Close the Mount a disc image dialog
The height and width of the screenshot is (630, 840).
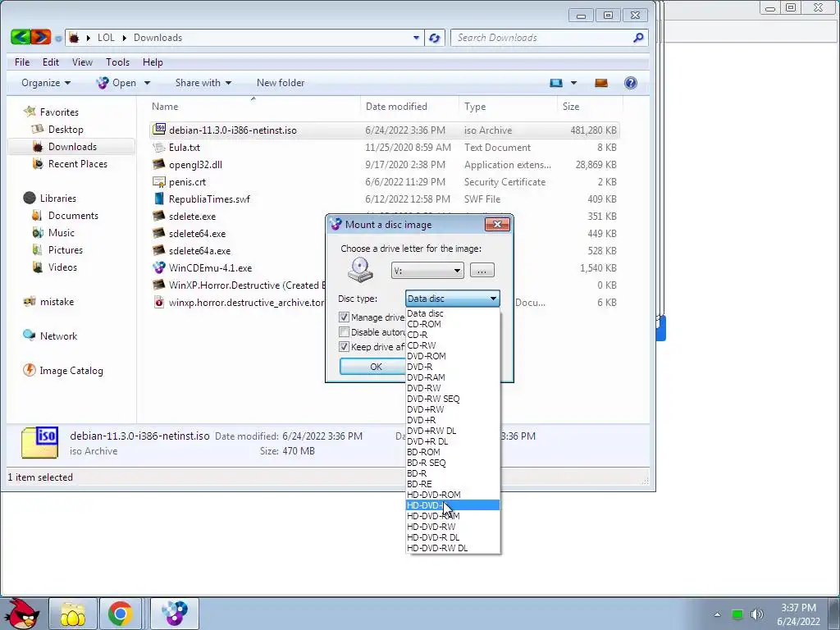[497, 225]
